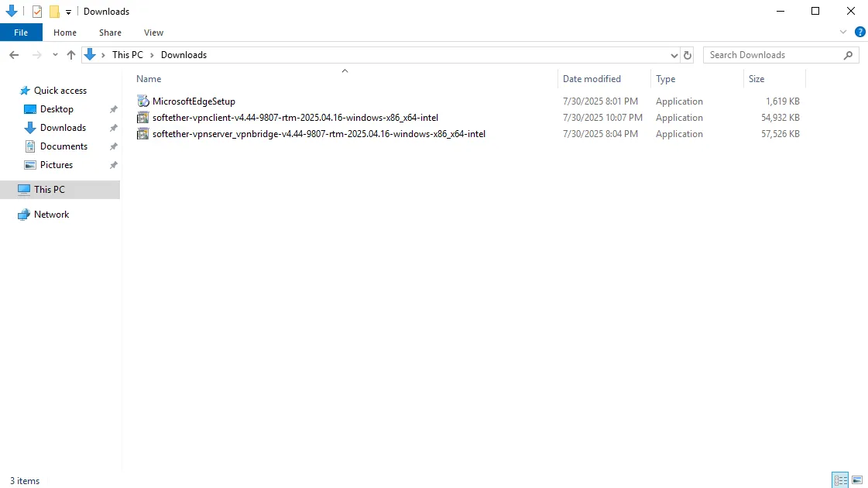Viewport: 868px width, 488px height.
Task: Select the MicrosoftEdgeSetup file
Action: point(194,101)
